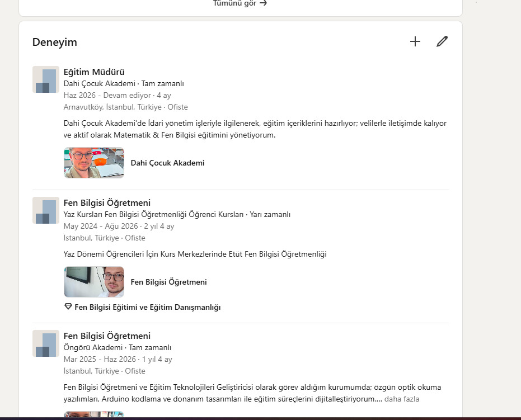Click "Öngörü Akademi · Tam zamanlı" line
521x420 pixels.
tap(118, 347)
